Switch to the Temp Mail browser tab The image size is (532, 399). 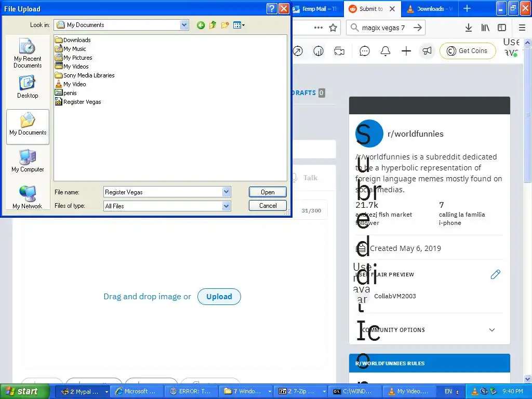317,9
